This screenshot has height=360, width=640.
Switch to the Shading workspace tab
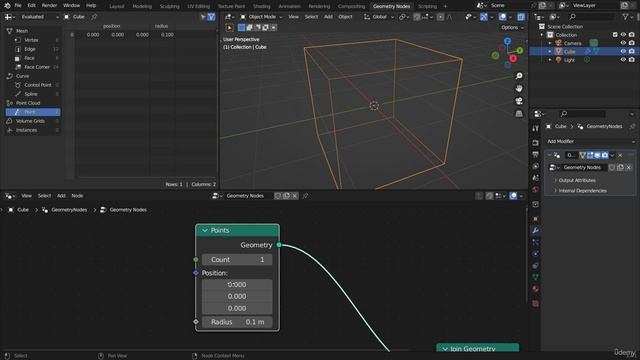pyautogui.click(x=262, y=6)
